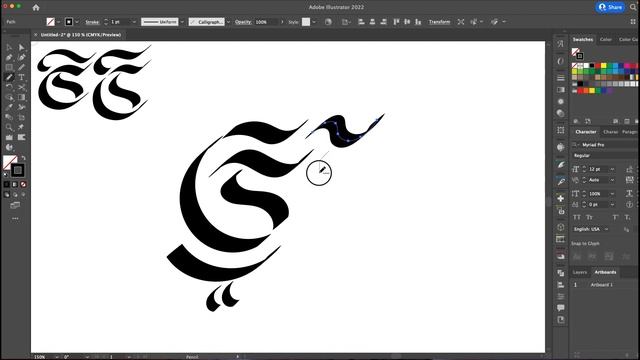Reset default fill and stroke

click(x=5, y=175)
